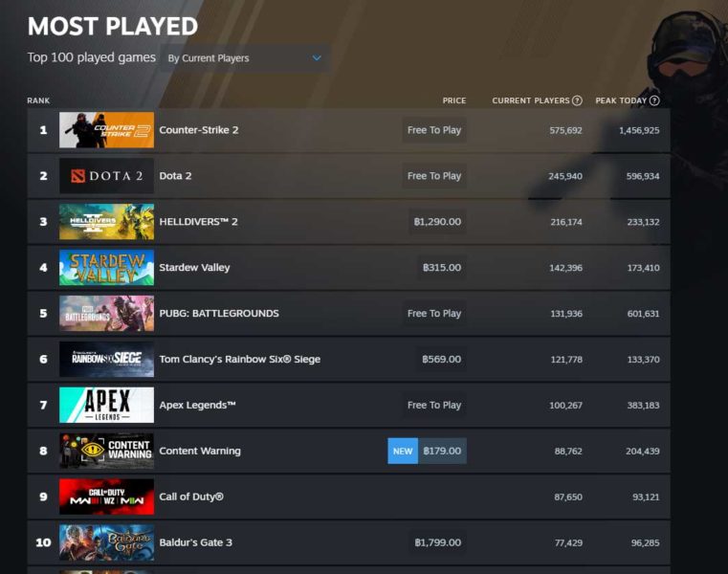Click the ฿1,290.00 HELLDIVERS 2 price
The image size is (728, 574).
point(437,222)
